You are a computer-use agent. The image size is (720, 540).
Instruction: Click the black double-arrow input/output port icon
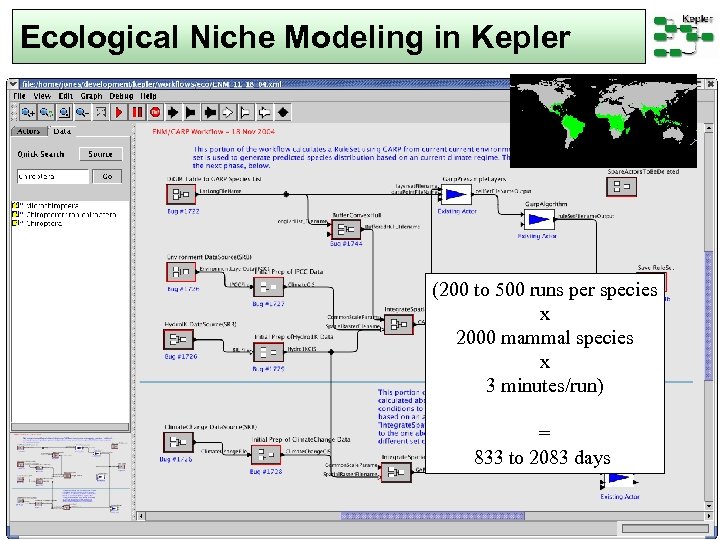pos(210,112)
